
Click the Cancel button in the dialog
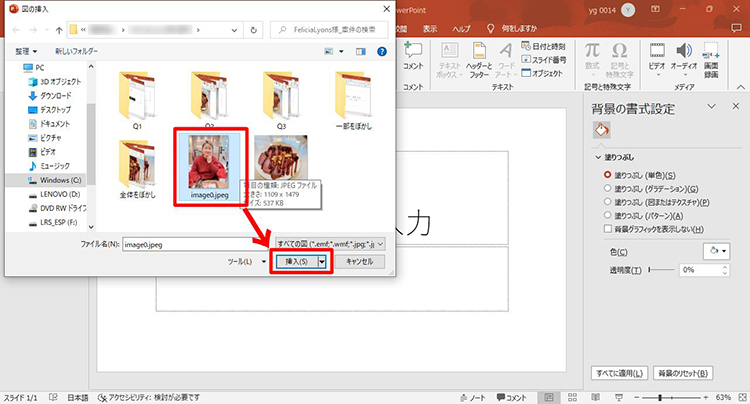[x=358, y=261]
